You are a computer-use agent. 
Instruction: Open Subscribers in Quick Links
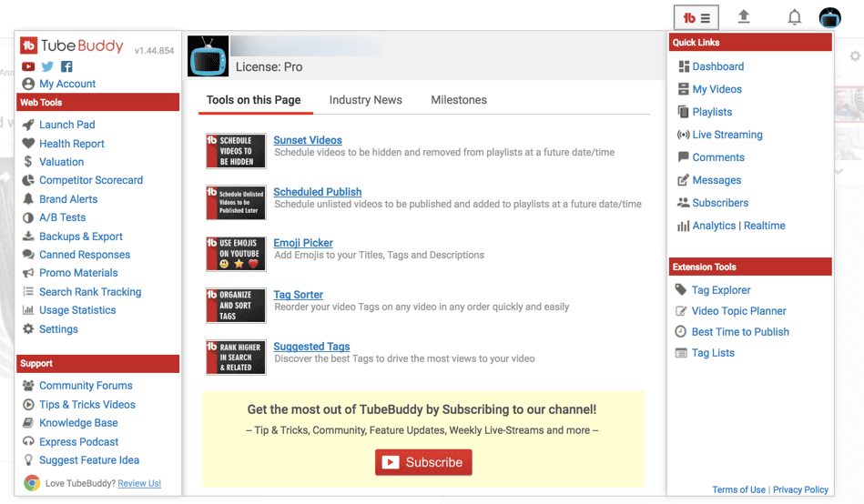tap(720, 203)
